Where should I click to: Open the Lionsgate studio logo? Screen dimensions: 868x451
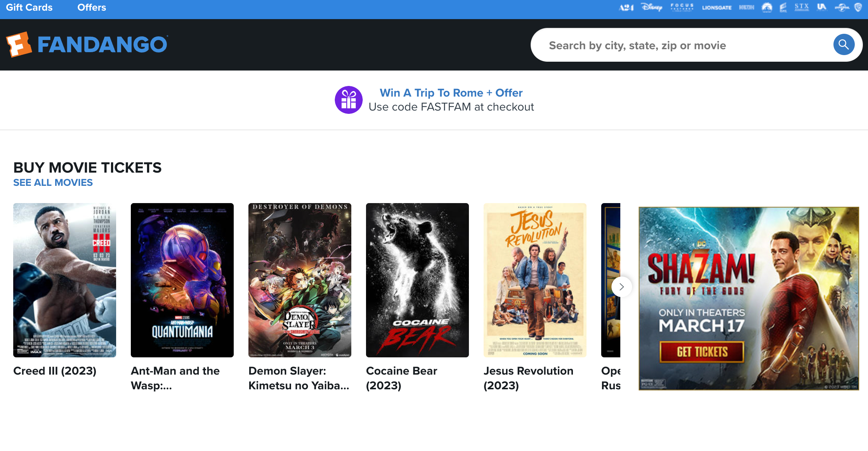[716, 7]
